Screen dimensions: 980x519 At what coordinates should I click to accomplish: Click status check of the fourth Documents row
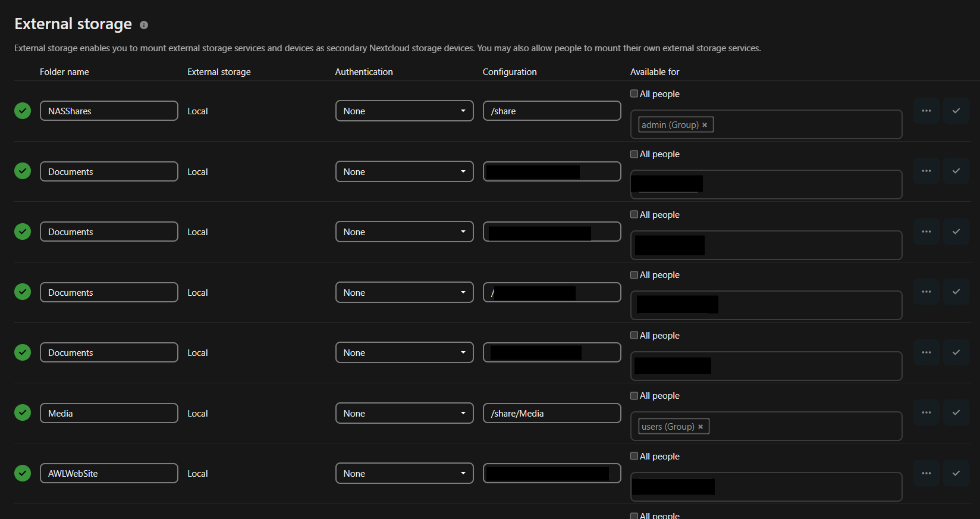point(23,352)
